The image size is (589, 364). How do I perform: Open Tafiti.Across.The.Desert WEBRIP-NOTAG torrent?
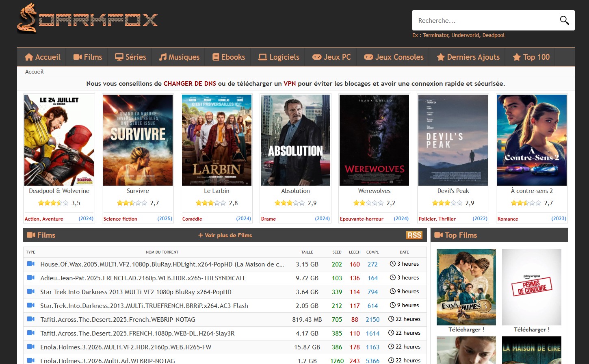pyautogui.click(x=118, y=319)
